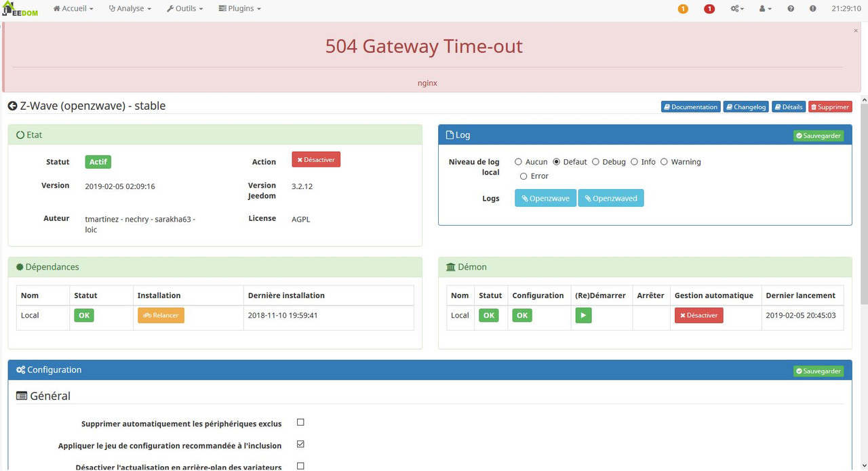This screenshot has height=471, width=868.
Task: Toggle Désactiver l'actualisation en arrière-plan des variateurs
Action: [300, 466]
